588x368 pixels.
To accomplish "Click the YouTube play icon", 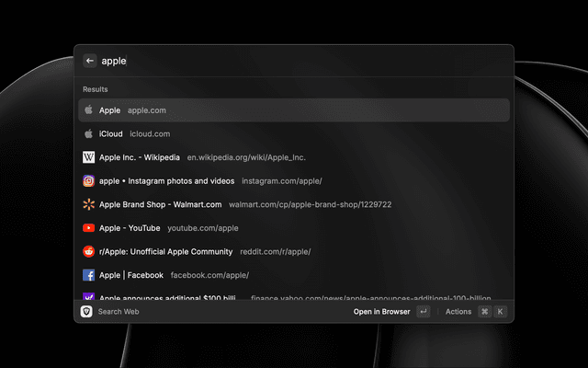I will point(89,228).
